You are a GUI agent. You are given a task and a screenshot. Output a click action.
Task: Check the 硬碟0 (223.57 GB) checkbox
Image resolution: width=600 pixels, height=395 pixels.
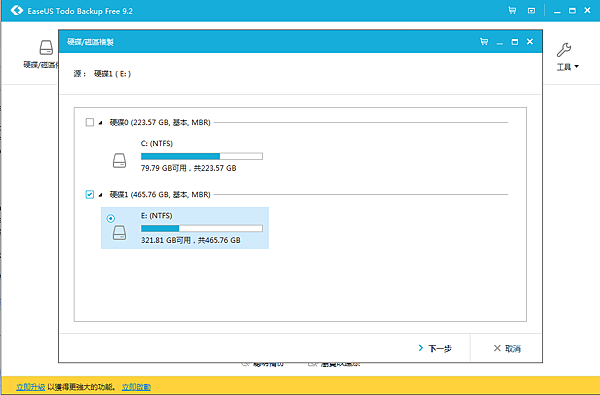[x=90, y=122]
